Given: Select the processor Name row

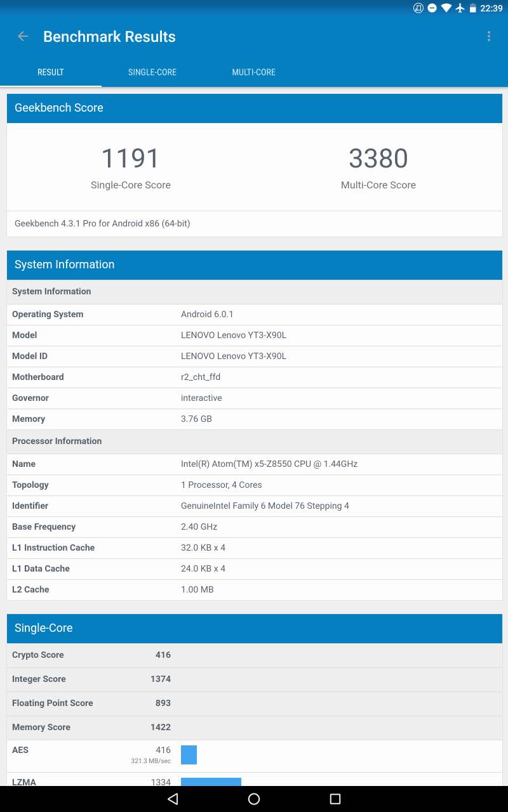Looking at the screenshot, I should [x=254, y=464].
